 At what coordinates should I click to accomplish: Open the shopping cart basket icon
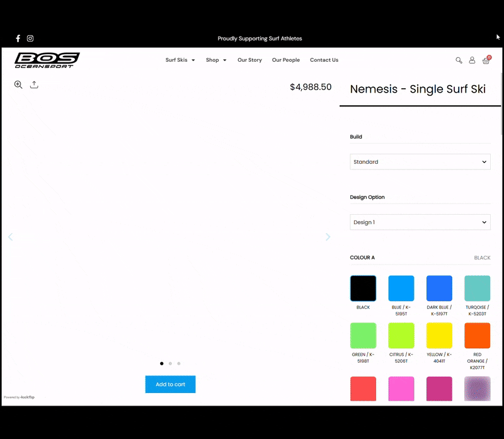click(486, 60)
